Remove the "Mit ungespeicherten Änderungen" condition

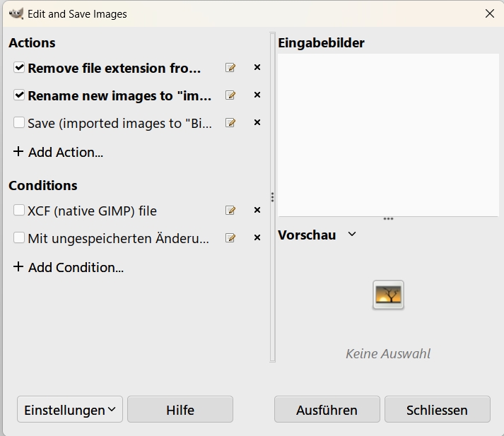[257, 238]
